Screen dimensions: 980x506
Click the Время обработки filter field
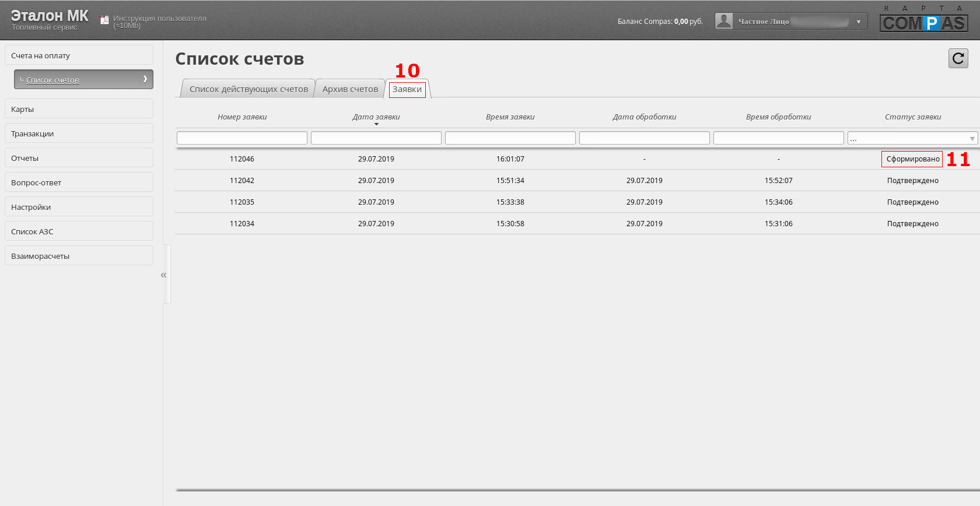click(x=779, y=138)
